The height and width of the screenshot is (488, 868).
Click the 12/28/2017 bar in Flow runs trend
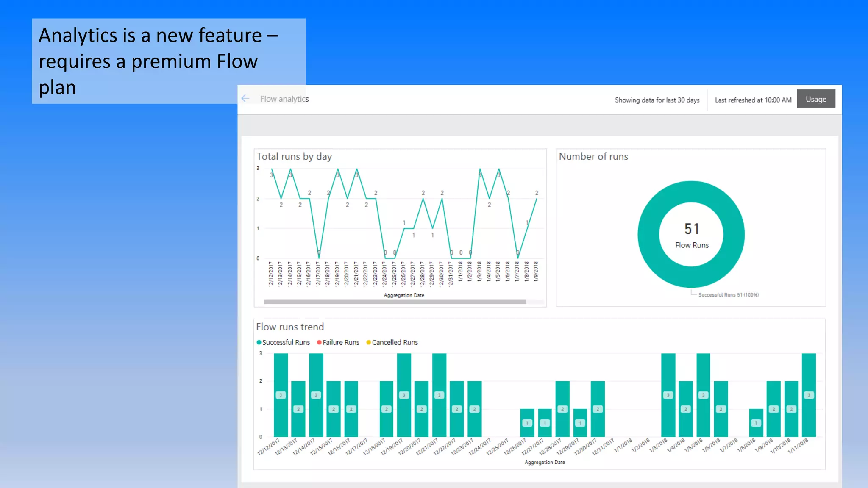[562, 409]
